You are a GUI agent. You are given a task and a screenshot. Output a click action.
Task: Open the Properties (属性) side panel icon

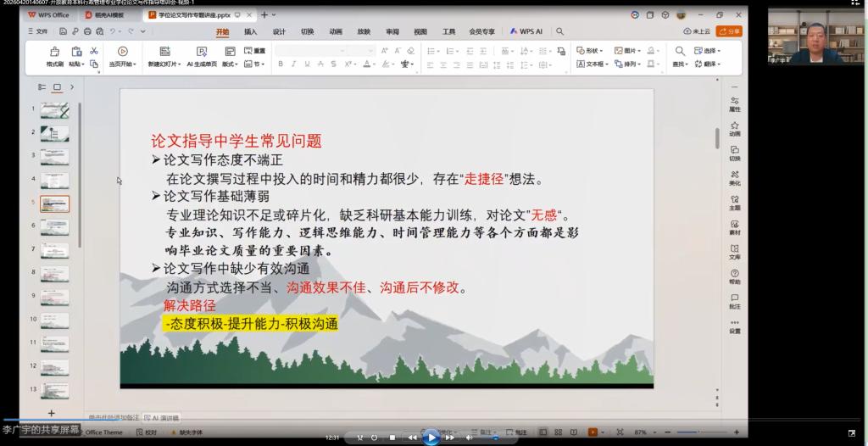coord(734,103)
